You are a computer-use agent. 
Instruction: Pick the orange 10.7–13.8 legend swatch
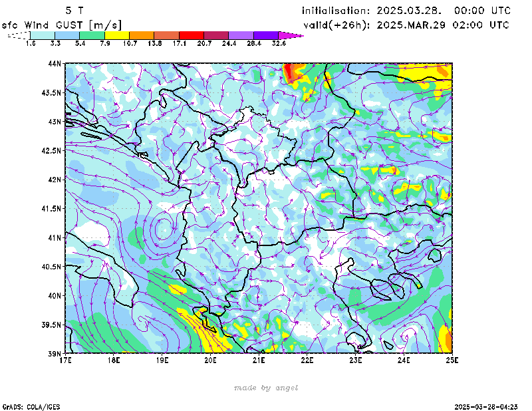(142, 35)
